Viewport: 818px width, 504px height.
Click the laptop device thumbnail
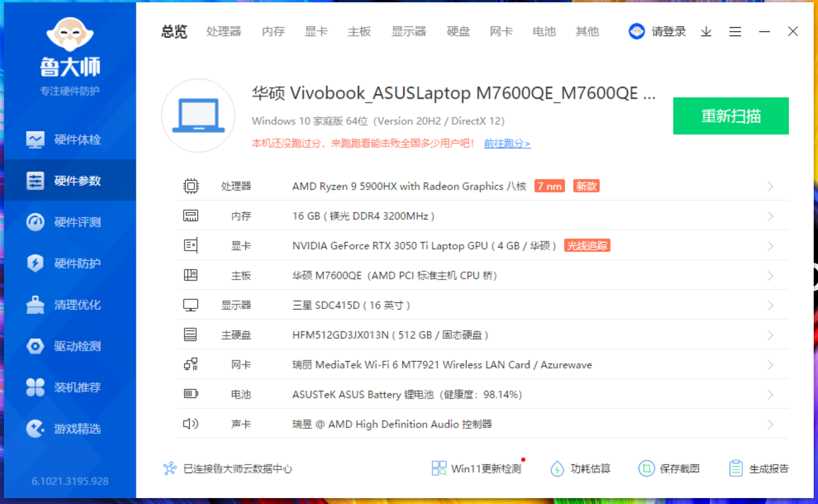coord(198,115)
